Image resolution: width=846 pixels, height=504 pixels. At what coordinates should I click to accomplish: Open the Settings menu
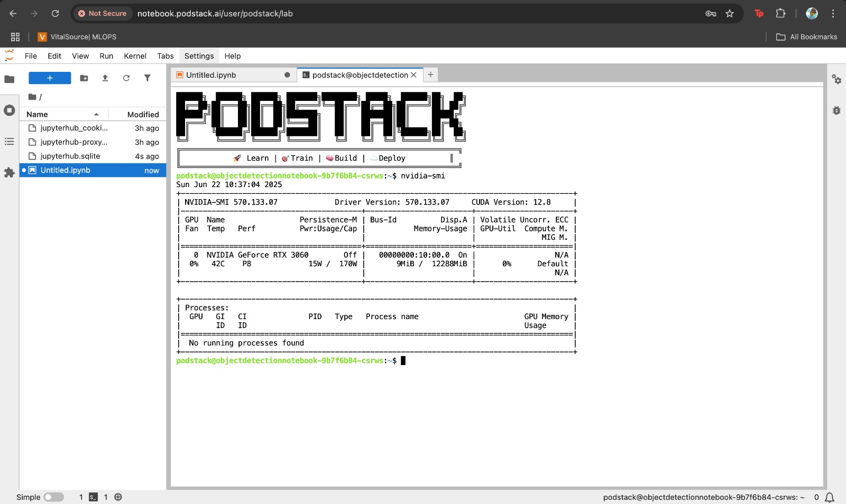coord(199,56)
